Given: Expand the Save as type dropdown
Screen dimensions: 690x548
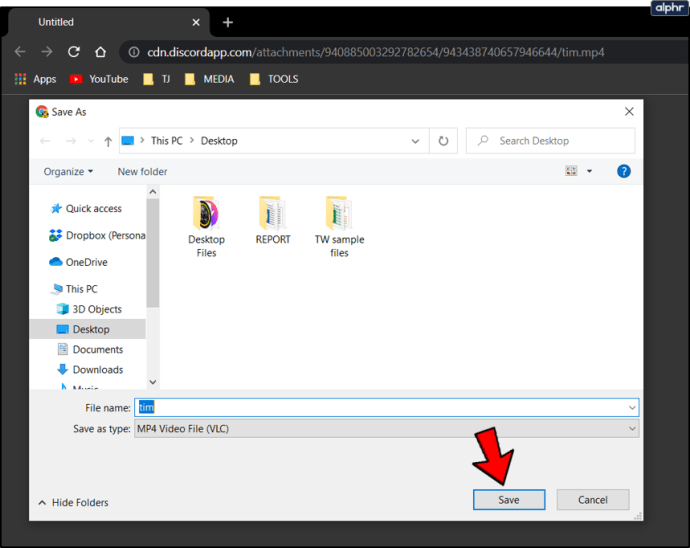Looking at the screenshot, I should pyautogui.click(x=631, y=428).
